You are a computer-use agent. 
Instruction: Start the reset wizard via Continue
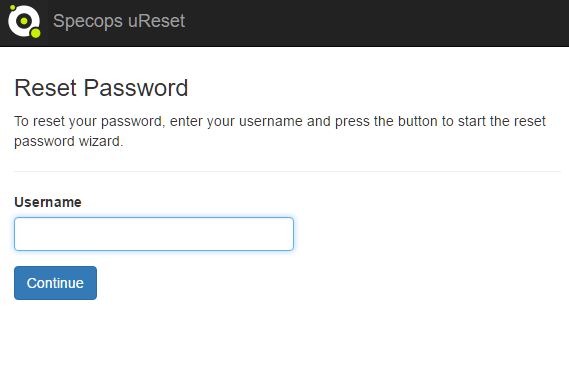coord(56,283)
